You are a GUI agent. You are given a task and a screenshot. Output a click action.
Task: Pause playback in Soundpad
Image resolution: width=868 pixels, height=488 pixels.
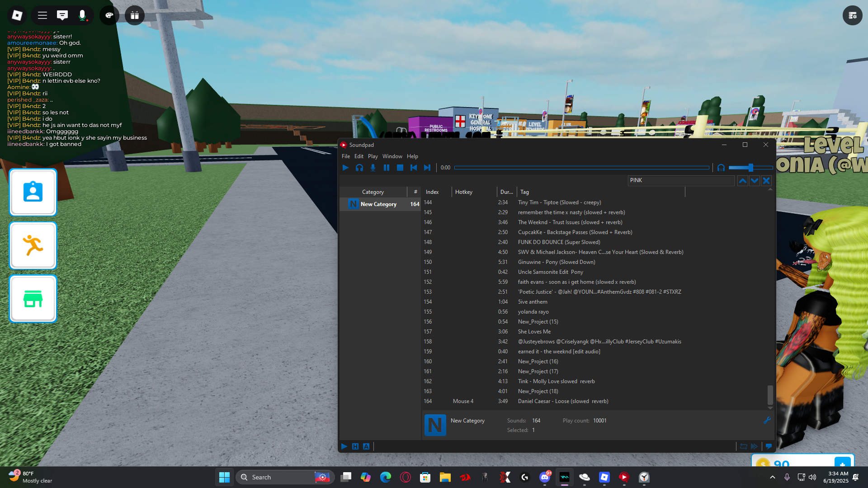(387, 168)
